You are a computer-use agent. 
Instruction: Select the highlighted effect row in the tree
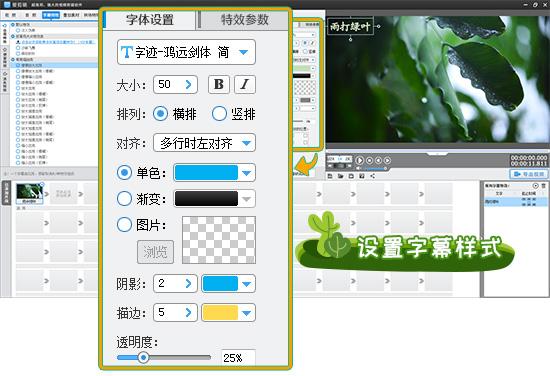(55, 65)
